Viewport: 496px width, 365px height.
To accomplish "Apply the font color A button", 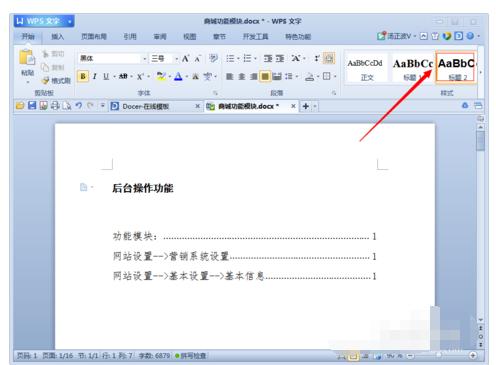I will tap(178, 76).
